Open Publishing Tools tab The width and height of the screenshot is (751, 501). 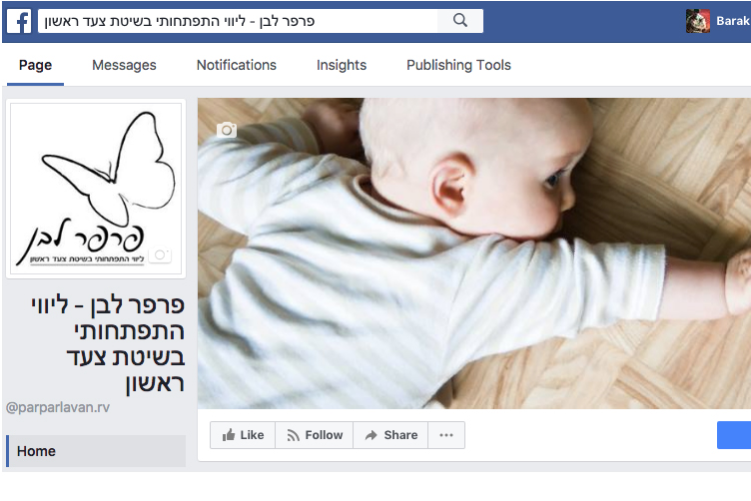(458, 65)
